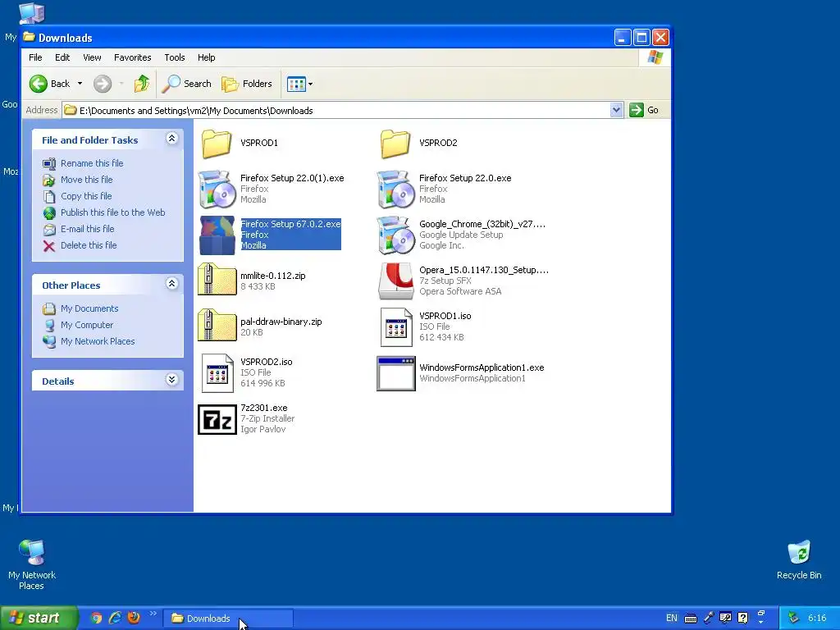Open the Edit menu
Viewport: 840px width, 630px height.
point(62,57)
